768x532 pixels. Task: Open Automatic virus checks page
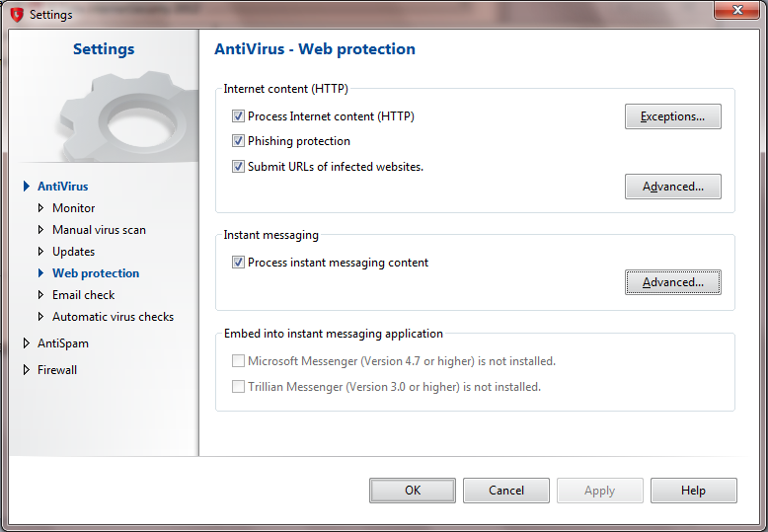pyautogui.click(x=113, y=317)
